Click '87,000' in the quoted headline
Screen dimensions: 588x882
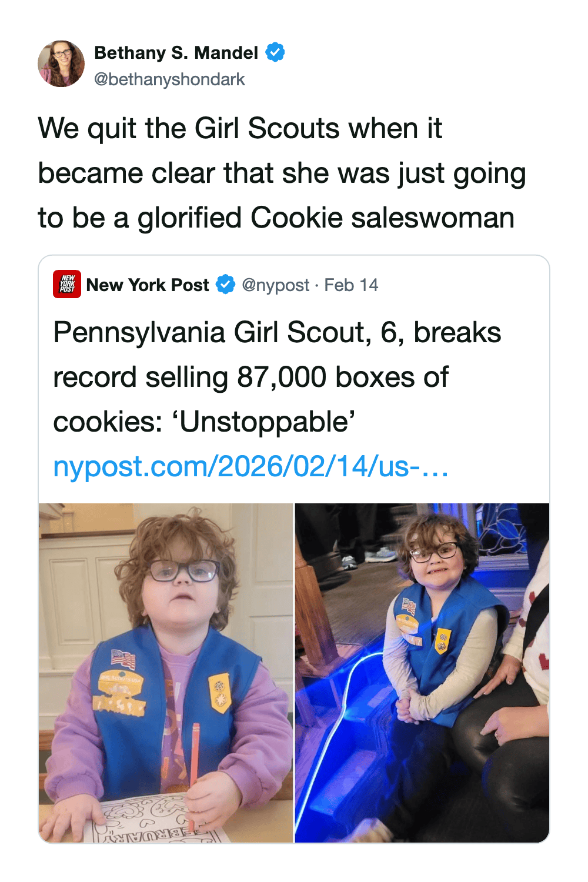point(281,377)
